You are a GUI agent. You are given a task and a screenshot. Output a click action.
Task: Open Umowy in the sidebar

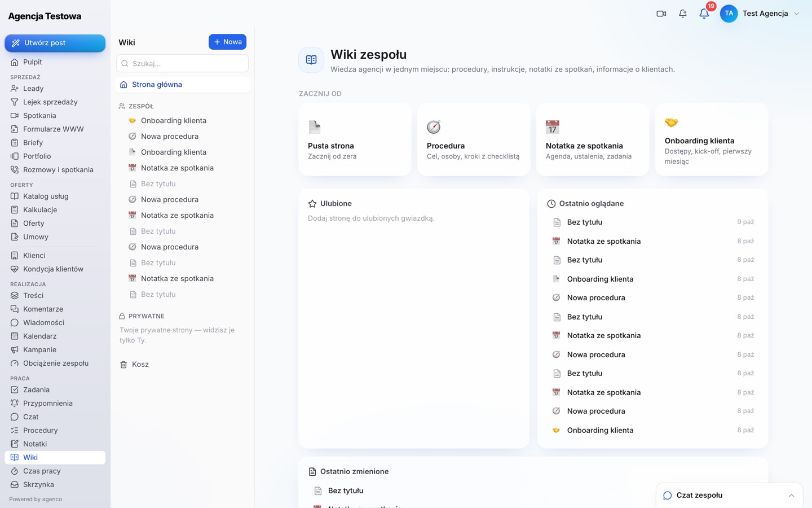55,237
